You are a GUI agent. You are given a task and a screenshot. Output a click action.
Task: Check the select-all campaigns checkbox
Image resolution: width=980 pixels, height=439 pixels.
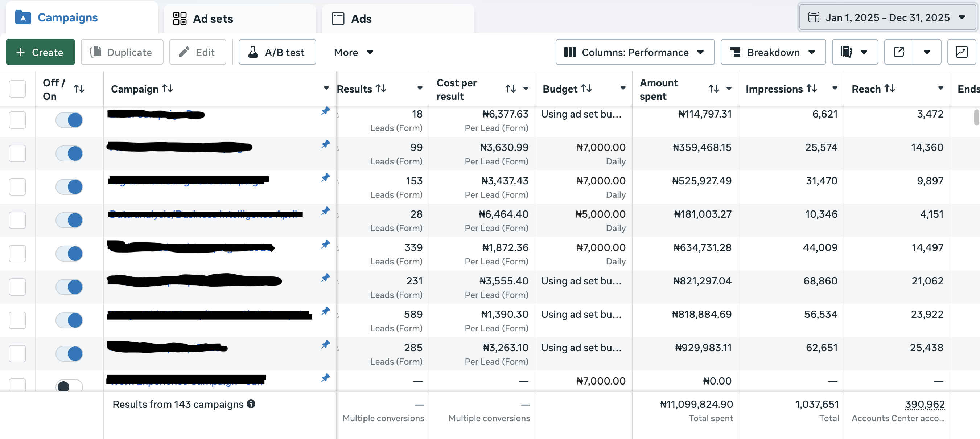[17, 88]
